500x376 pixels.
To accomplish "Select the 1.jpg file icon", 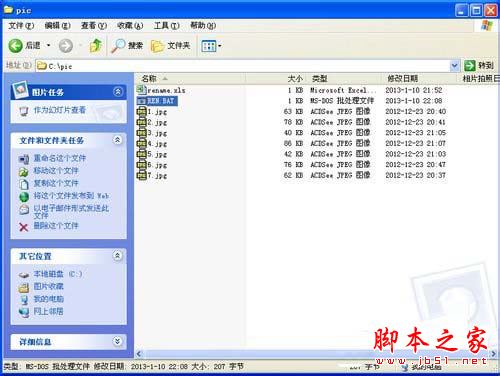I will coord(142,111).
